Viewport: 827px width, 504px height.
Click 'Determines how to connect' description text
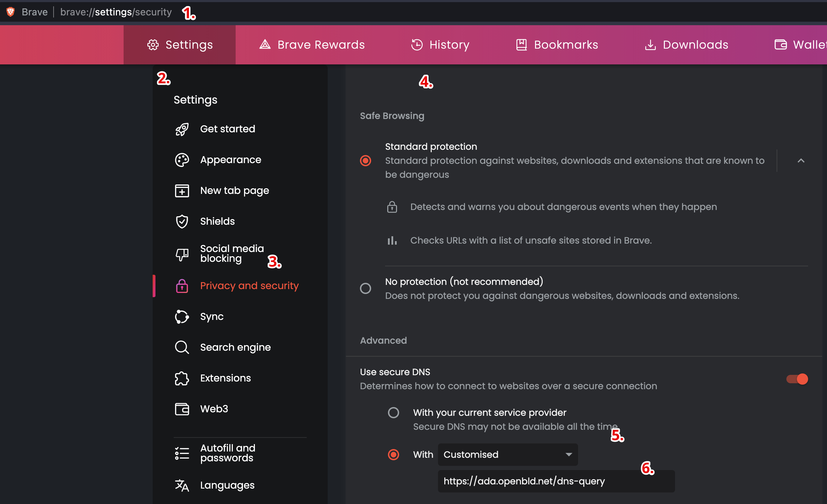[x=508, y=386]
